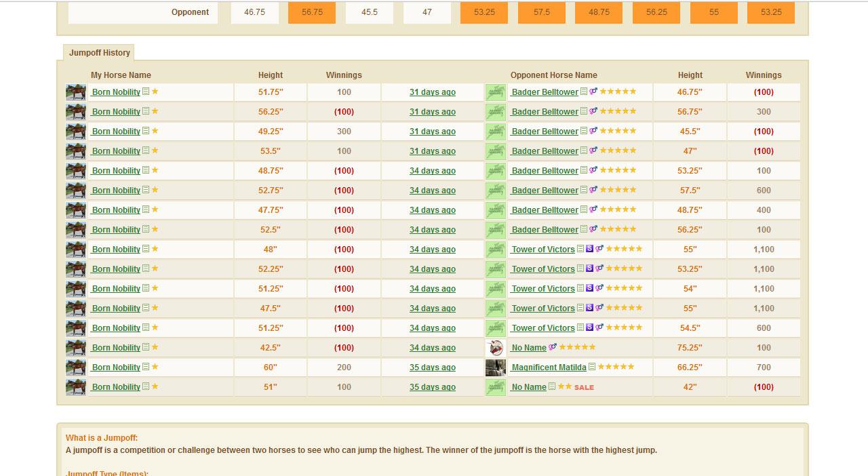Click purple S icon in 54.5" Tower row

589,328
